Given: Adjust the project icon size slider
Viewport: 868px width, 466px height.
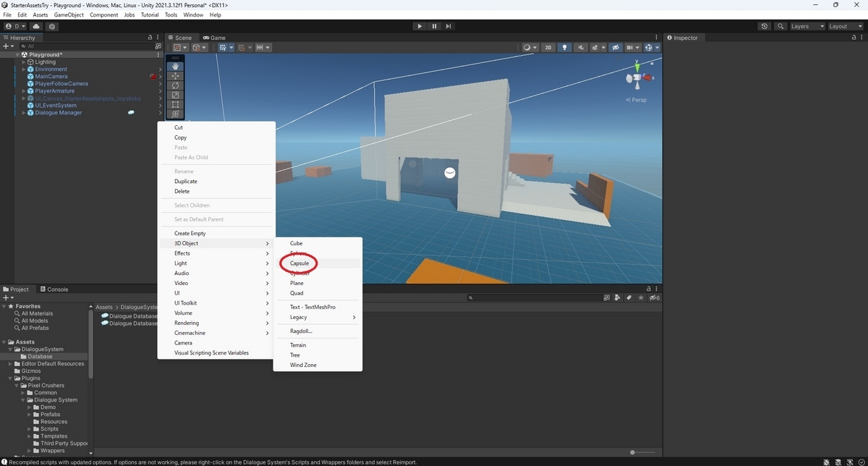Looking at the screenshot, I should pyautogui.click(x=633, y=452).
